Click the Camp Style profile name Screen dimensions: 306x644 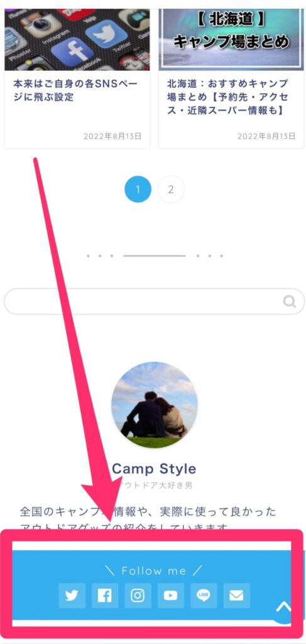154,469
